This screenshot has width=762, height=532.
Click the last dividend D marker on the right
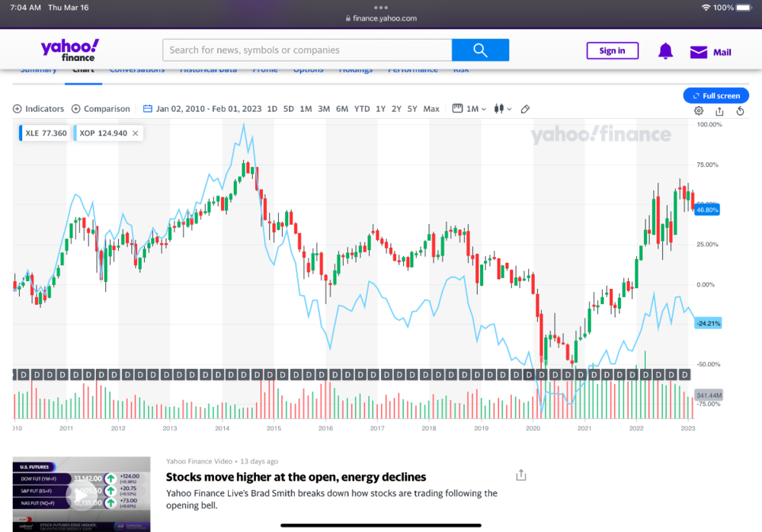click(684, 374)
